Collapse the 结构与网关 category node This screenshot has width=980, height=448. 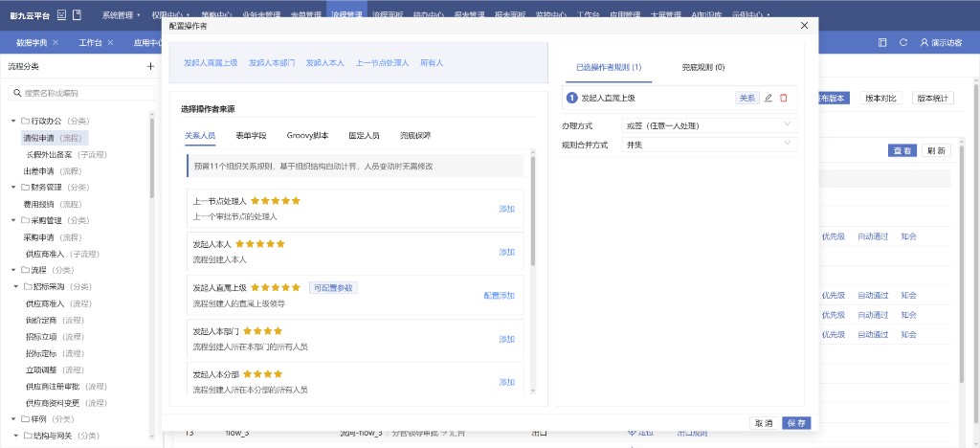point(16,436)
